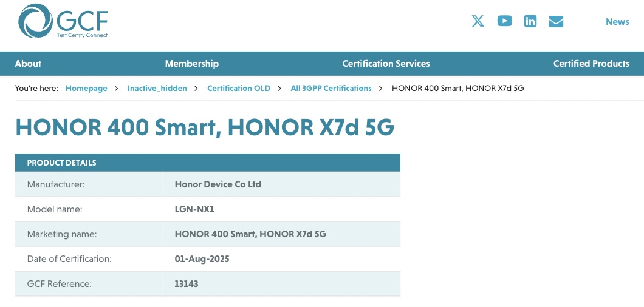
Task: Click the email envelope icon
Action: point(556,22)
